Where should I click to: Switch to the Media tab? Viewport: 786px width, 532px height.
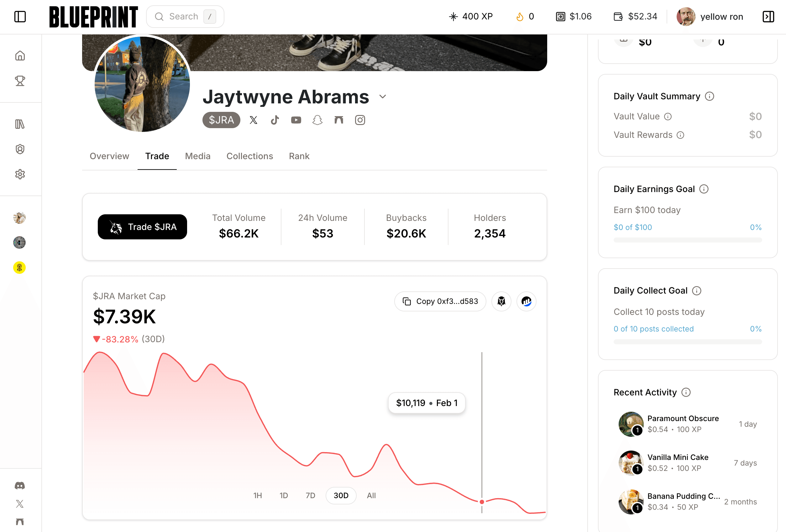197,156
